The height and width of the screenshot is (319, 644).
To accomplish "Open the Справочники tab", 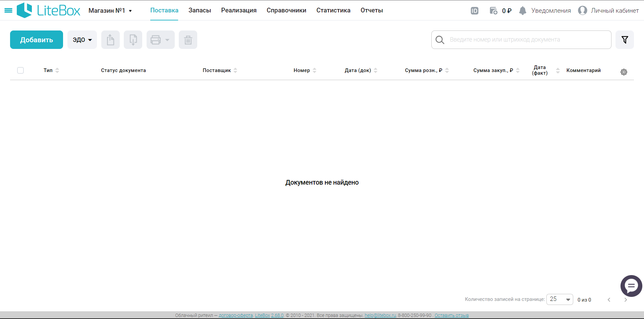I will click(x=286, y=10).
